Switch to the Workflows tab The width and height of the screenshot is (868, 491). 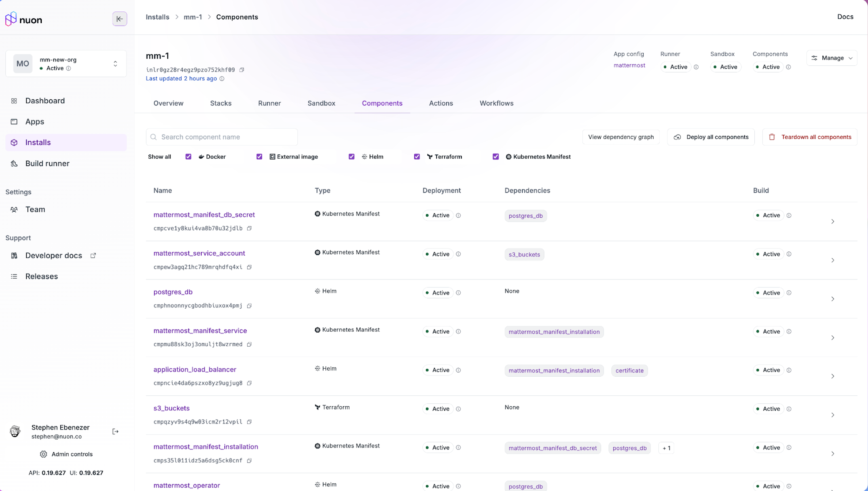[496, 103]
